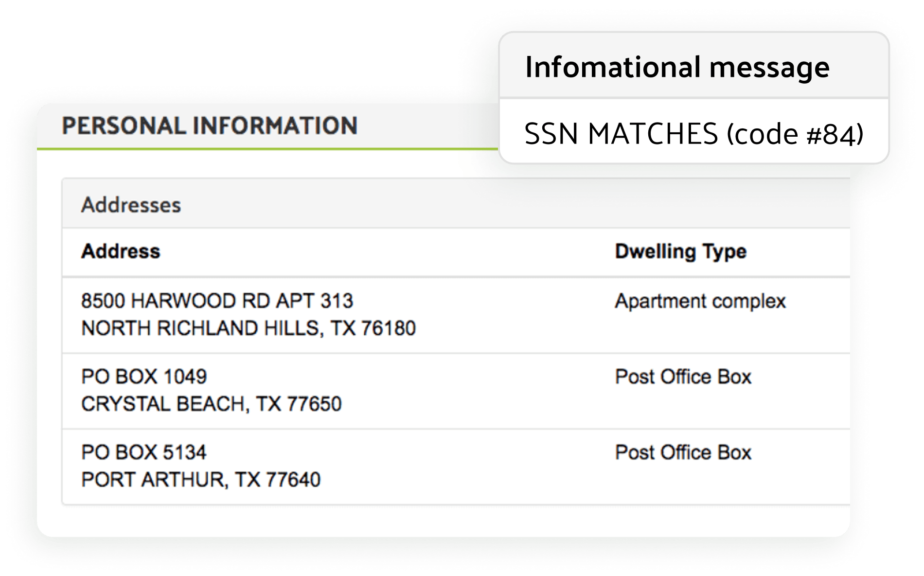Click Post Office Box in the Crystal Beach row
This screenshot has width=924, height=576.
[x=683, y=377]
